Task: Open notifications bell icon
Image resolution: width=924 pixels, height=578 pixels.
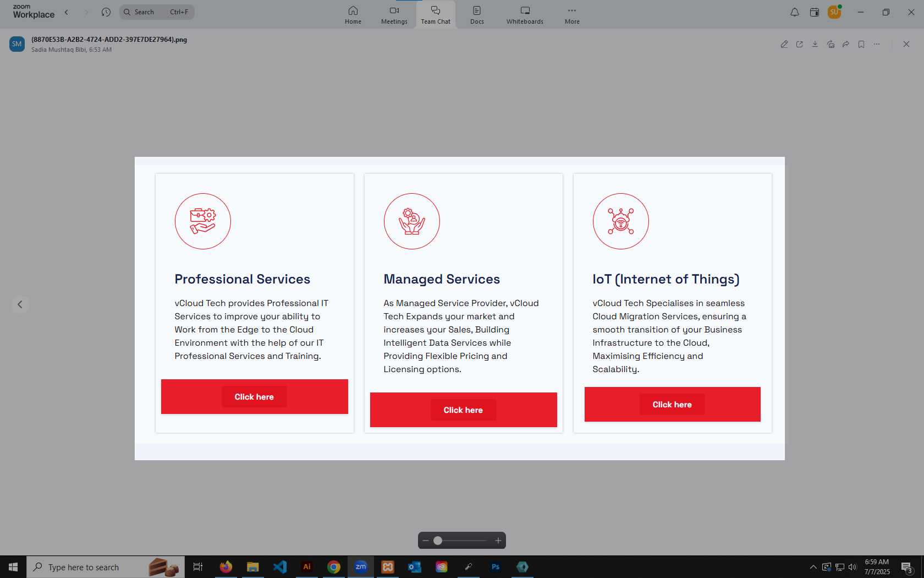Action: (795, 12)
